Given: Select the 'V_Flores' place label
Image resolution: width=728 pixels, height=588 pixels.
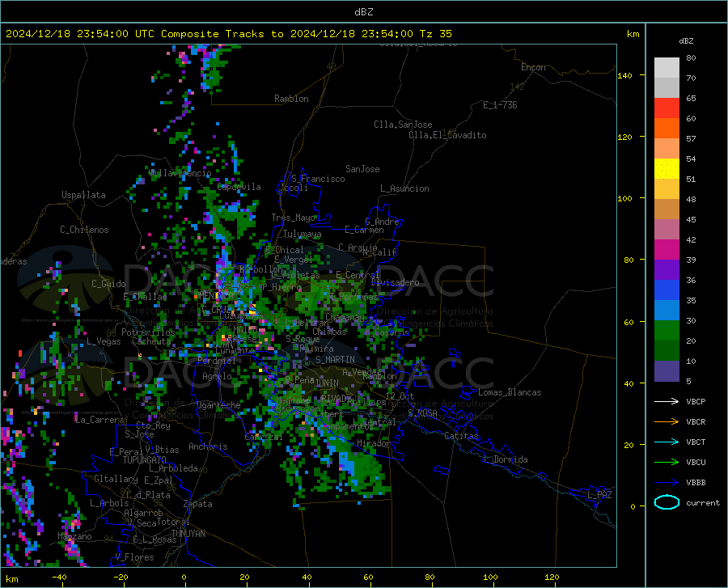Looking at the screenshot, I should pos(134,557).
